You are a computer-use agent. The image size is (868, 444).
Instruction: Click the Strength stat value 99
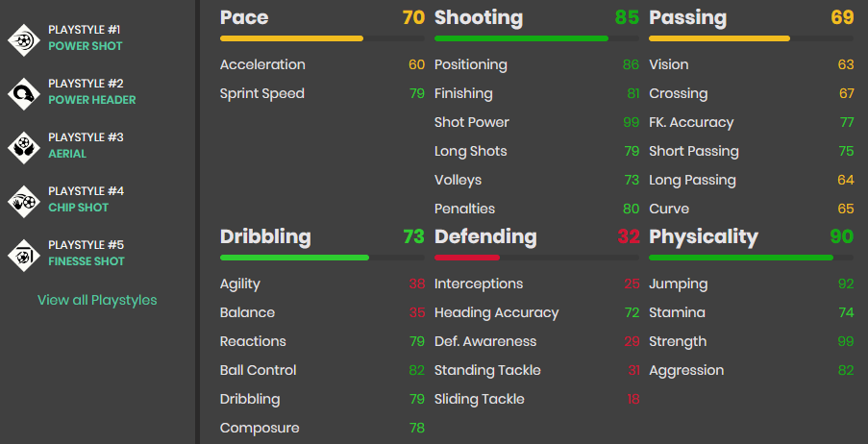click(845, 341)
